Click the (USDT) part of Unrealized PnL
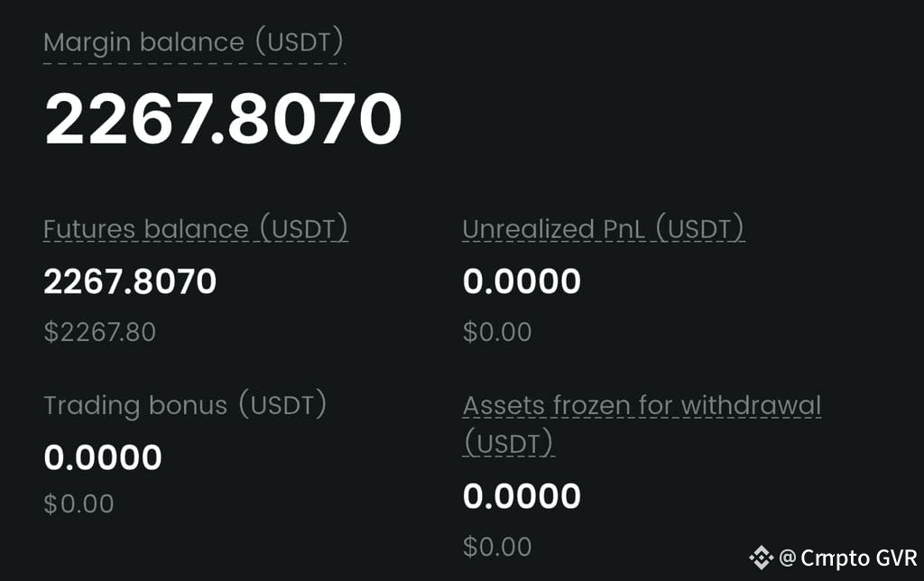 [700, 228]
